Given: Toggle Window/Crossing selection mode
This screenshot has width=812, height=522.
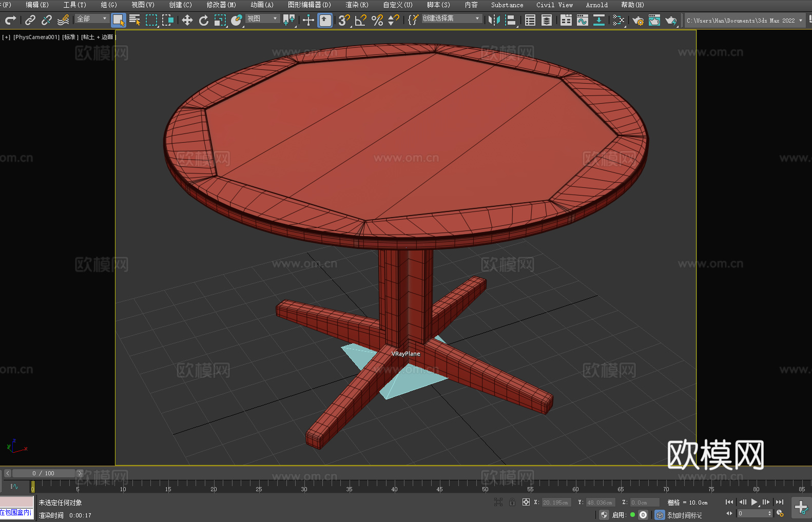Looking at the screenshot, I should pos(168,21).
